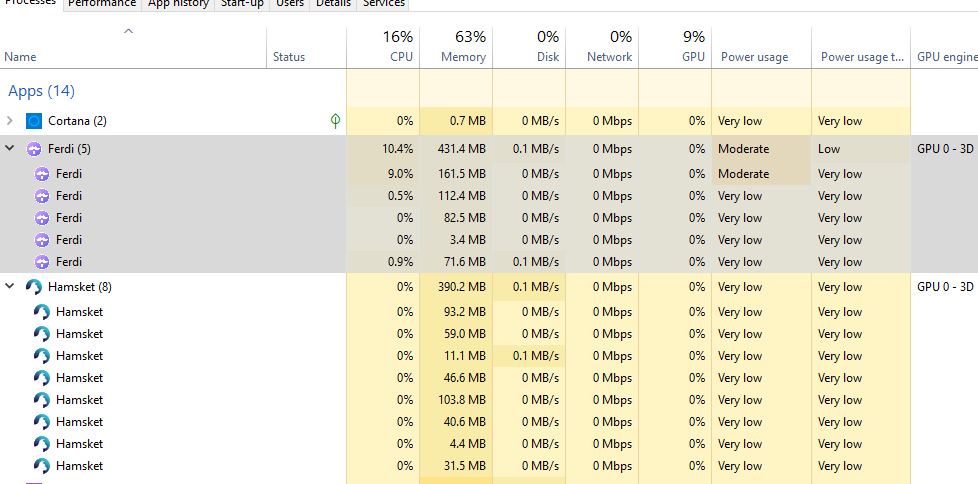
Task: Click the 10.4% CPU value for Ferdi
Action: (397, 149)
